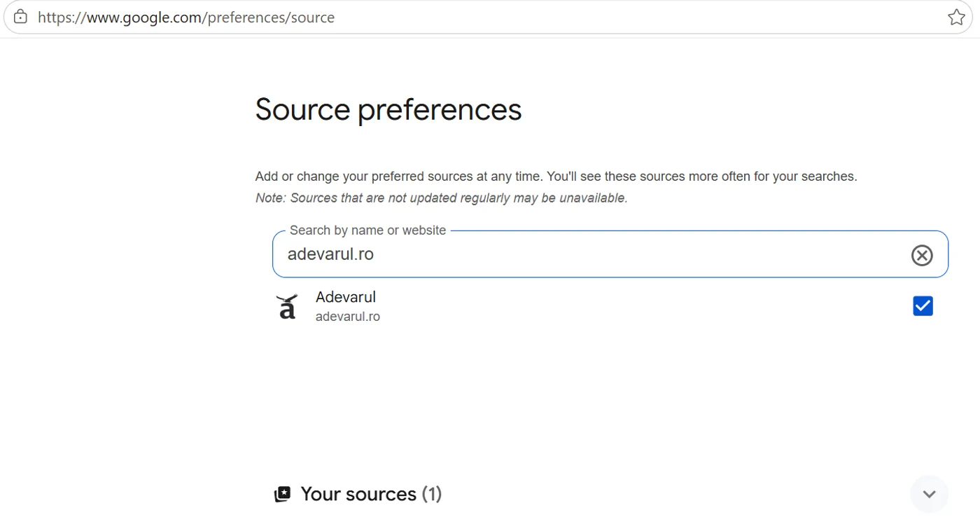Click the adevarul.ro domain text under Adevarul
Screen dimensions: 980x522
tap(348, 317)
